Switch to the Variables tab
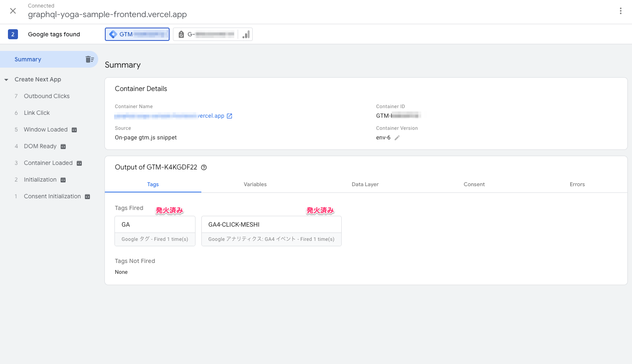 click(255, 184)
